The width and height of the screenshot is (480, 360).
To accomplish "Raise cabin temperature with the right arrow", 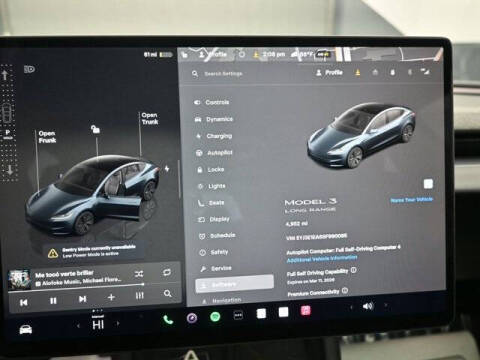I will click(118, 323).
